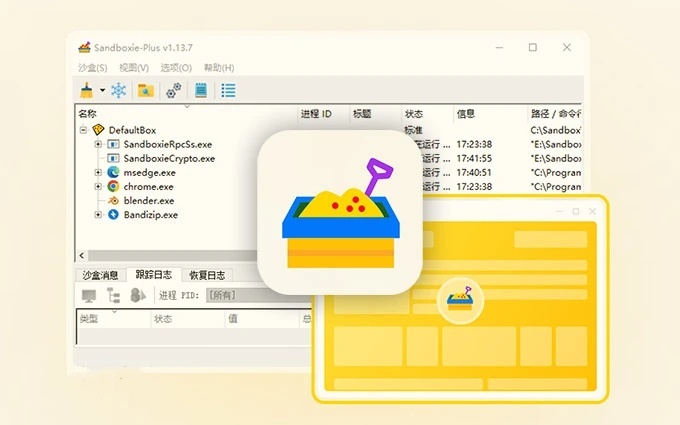
Task: Click the tree view icon in trace log toolbar
Action: (114, 295)
